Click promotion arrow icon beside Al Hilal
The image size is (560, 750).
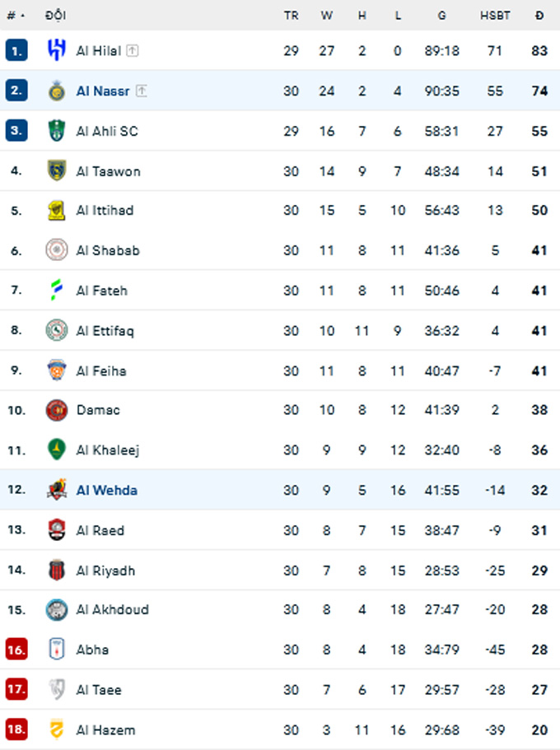[x=133, y=50]
